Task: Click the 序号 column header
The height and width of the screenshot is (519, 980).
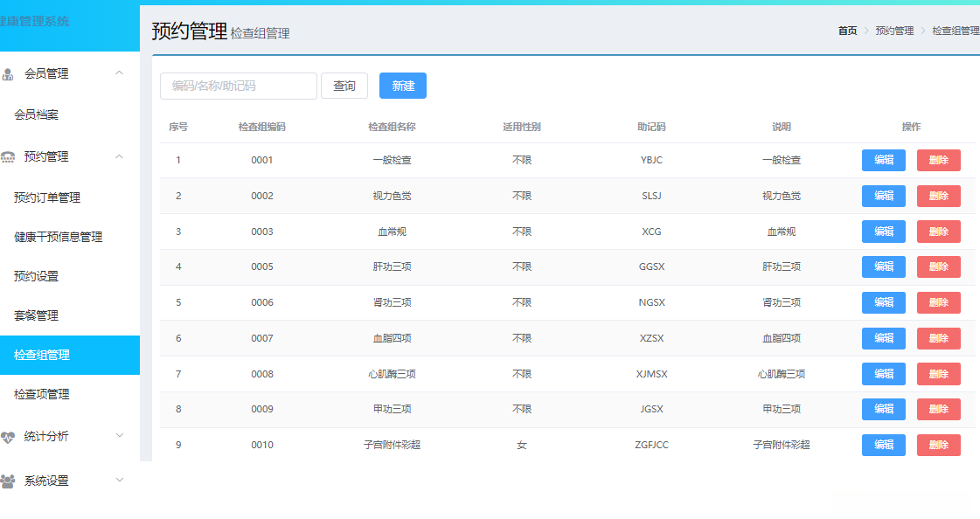Action: tap(178, 127)
